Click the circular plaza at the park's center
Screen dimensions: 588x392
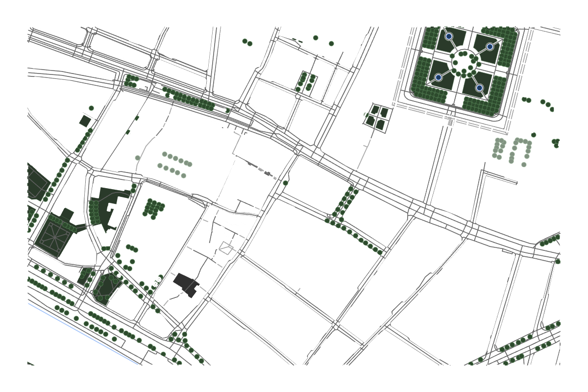[464, 62]
